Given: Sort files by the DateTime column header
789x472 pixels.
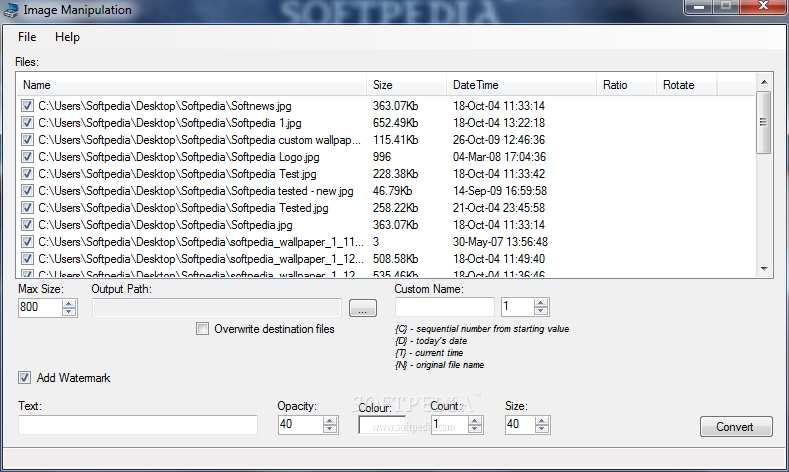Looking at the screenshot, I should 521,85.
